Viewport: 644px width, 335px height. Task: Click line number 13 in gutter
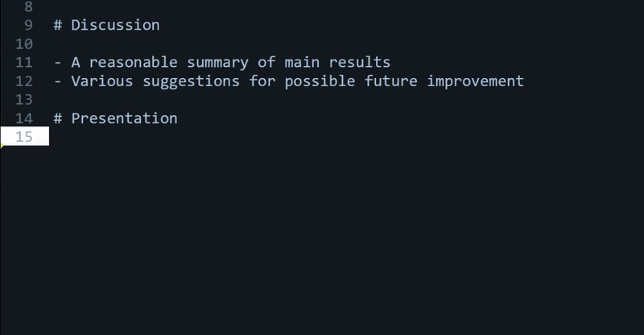click(24, 100)
